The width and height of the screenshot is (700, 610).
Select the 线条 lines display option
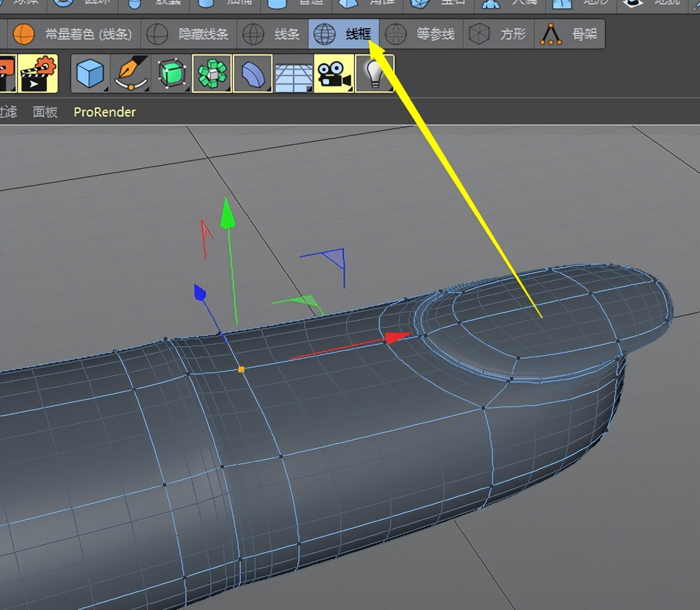[273, 35]
